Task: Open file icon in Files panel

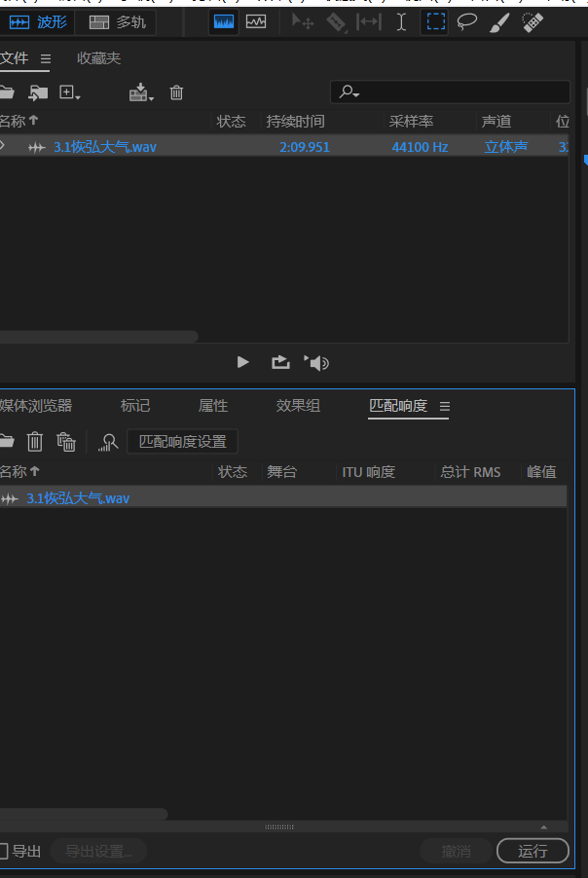Action: point(7,92)
